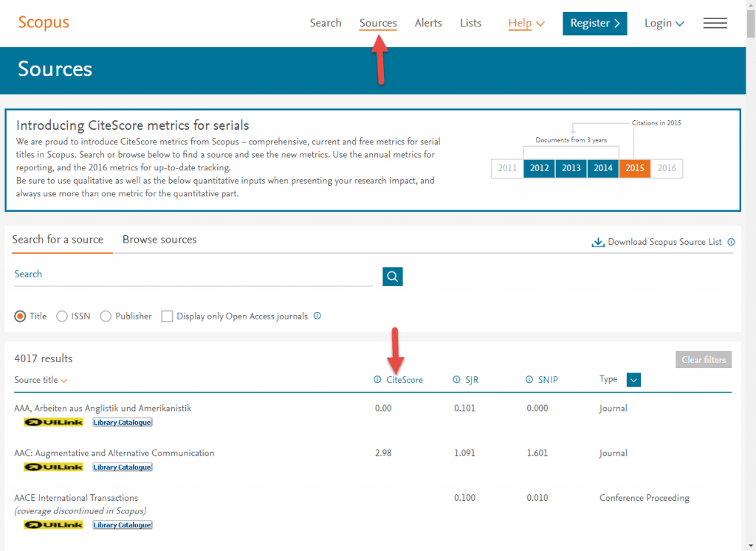
Task: Click the info icon beside SNIP column
Action: tap(529, 380)
